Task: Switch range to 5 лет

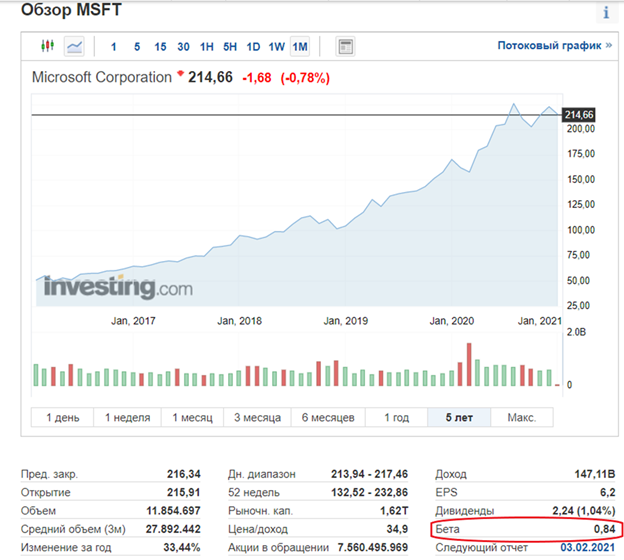Action: 459,418
